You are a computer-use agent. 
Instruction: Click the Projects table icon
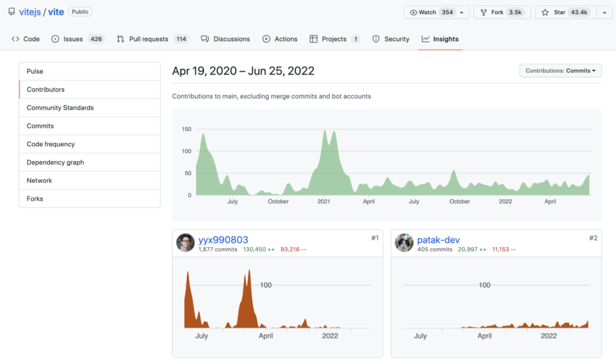tap(314, 39)
